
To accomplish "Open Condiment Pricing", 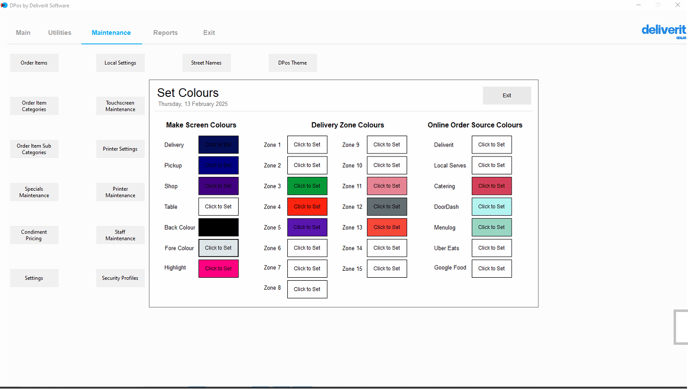I will (34, 235).
